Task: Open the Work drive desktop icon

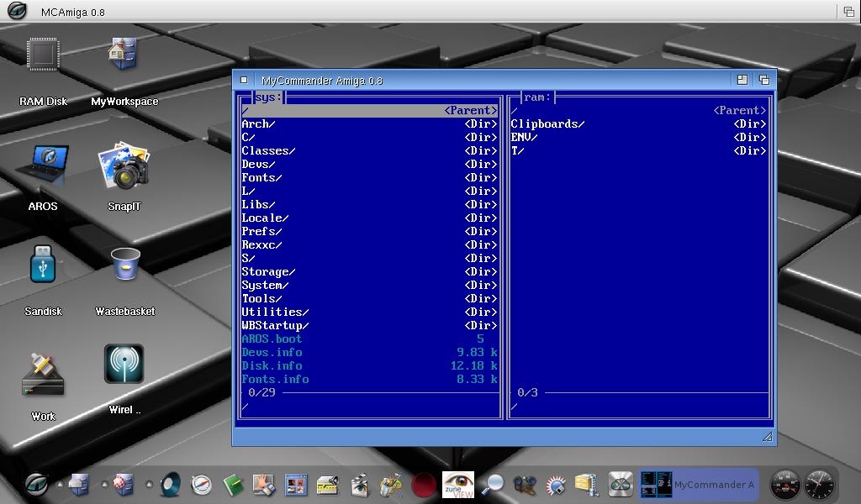Action: tap(43, 375)
